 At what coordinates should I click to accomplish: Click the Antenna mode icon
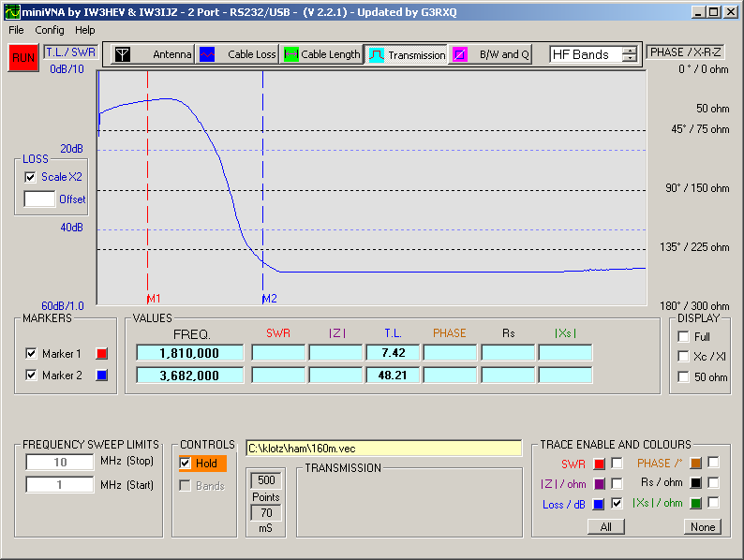(123, 54)
